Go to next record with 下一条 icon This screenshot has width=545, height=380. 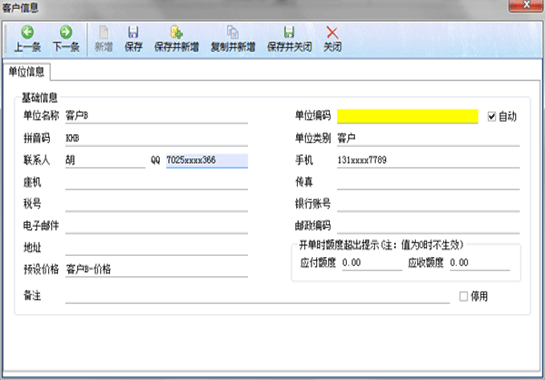pos(66,32)
